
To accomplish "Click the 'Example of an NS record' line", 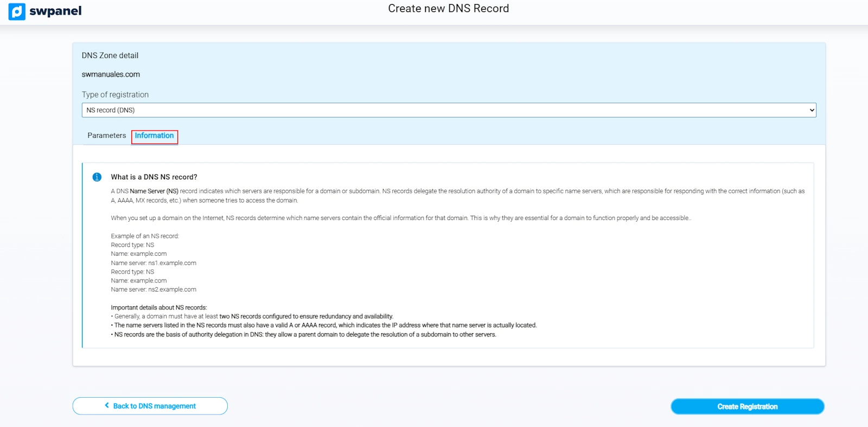I will pyautogui.click(x=145, y=236).
